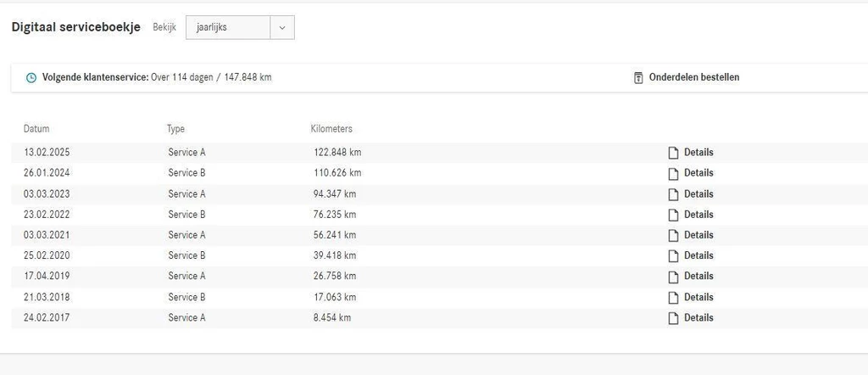Click the jaarlijks combo box field
This screenshot has height=375, width=868.
click(x=227, y=27)
